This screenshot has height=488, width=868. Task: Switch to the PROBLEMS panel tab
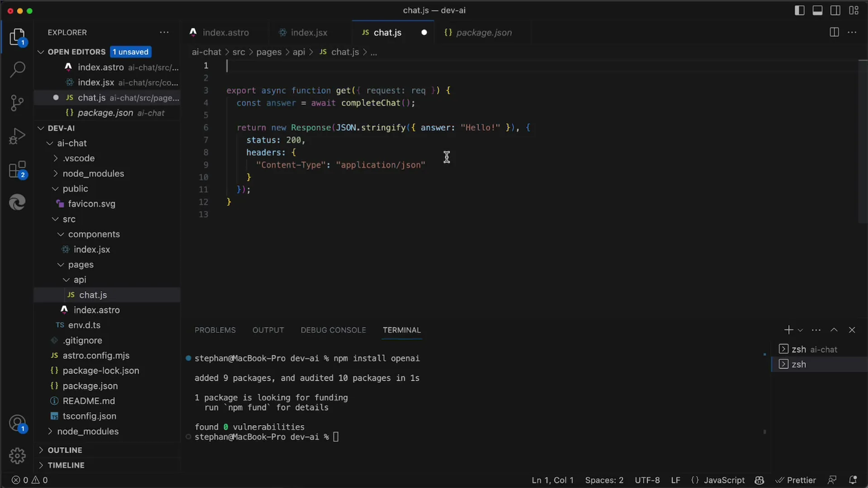pos(215,330)
